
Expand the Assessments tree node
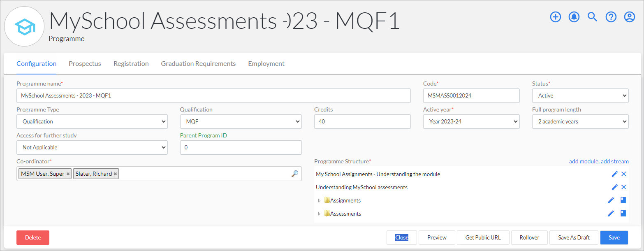point(319,214)
